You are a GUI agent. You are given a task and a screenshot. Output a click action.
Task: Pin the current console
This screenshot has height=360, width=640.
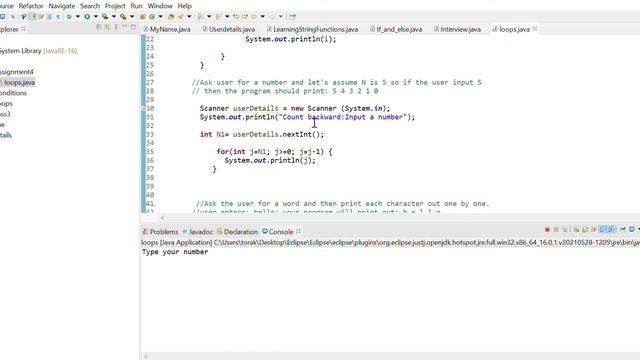coord(623,230)
